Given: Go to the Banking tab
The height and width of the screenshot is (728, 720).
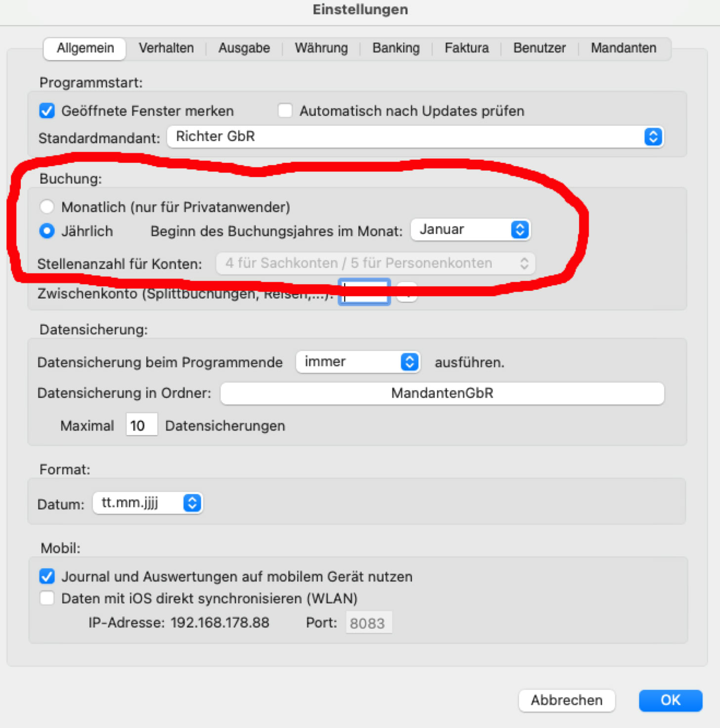Looking at the screenshot, I should (396, 48).
